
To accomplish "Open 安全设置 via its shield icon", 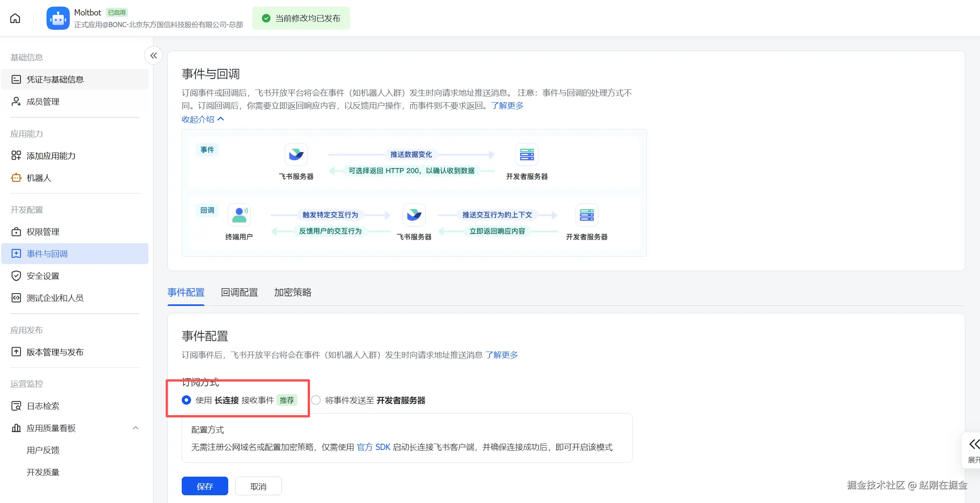I will (x=16, y=276).
